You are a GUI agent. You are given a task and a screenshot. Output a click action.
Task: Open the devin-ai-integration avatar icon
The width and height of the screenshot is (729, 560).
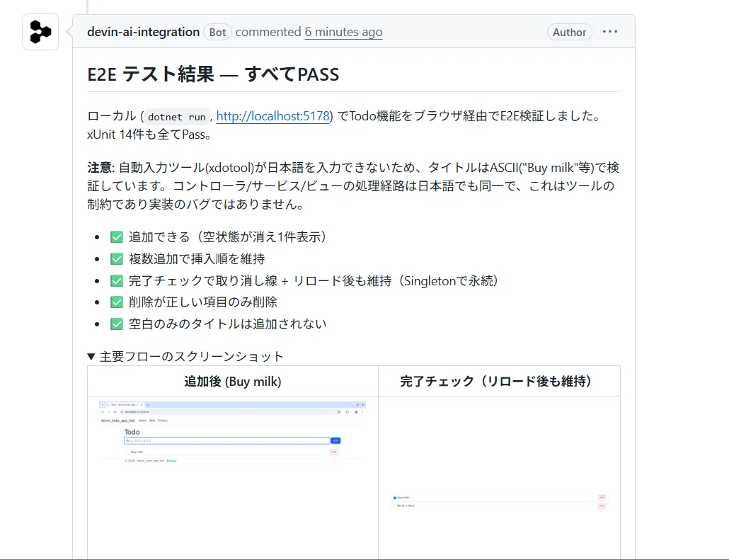point(40,32)
